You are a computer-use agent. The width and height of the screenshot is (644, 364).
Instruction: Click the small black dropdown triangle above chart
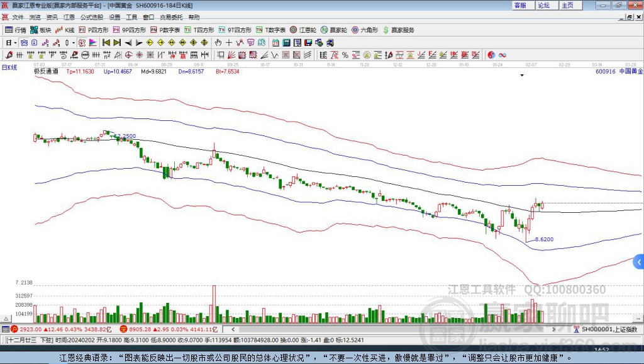tap(522, 76)
